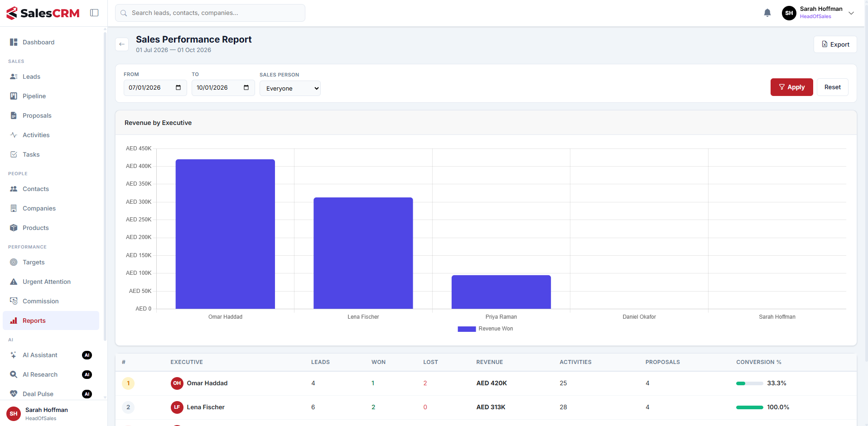Click the AI Research magnifier icon

[x=14, y=374]
